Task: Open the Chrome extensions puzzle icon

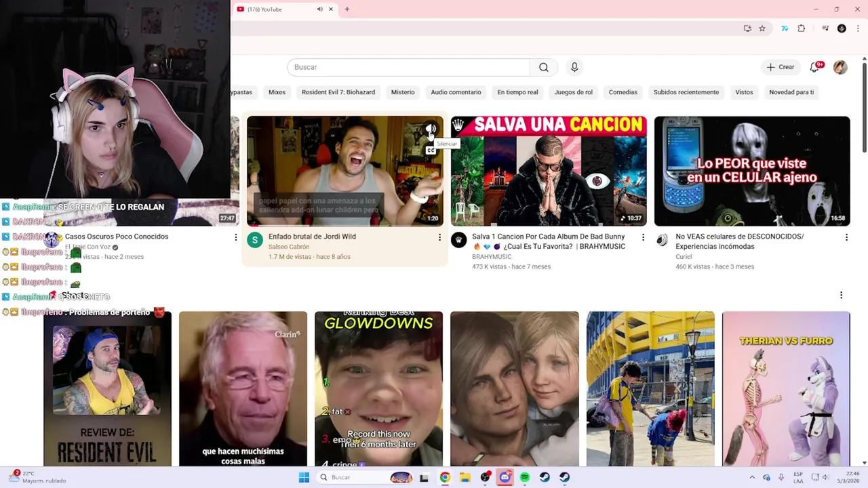Action: 802,28
